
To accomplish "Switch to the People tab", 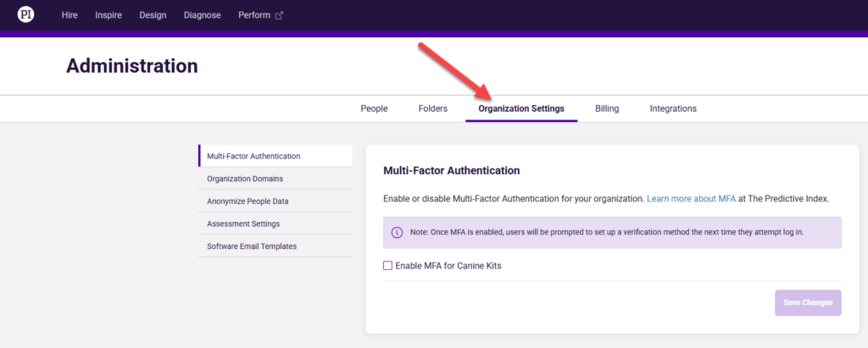I will 374,108.
